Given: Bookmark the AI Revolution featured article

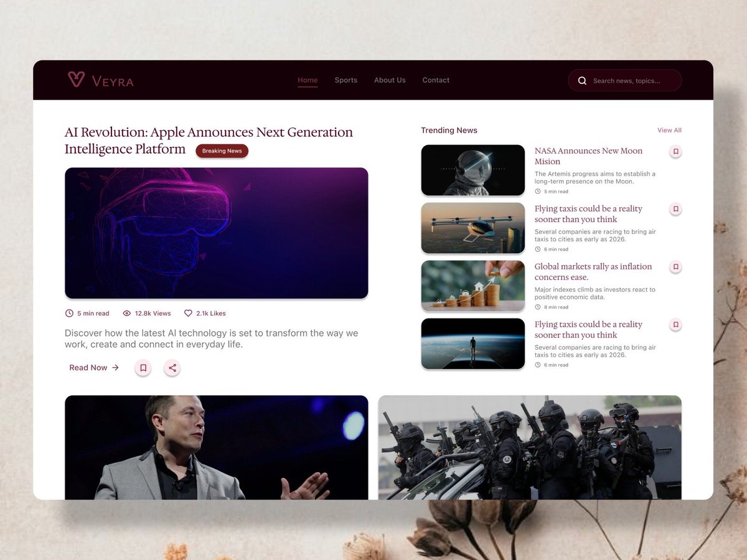Looking at the screenshot, I should (143, 368).
